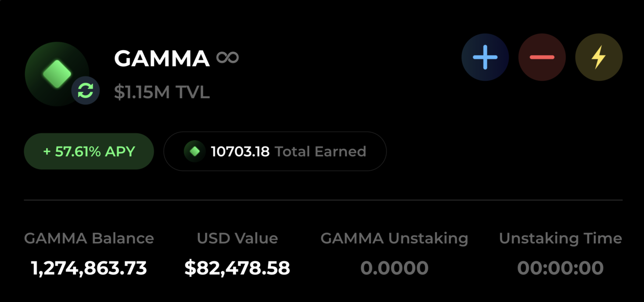This screenshot has height=302, width=644.
Task: Click the blue plus stake button
Action: point(485,57)
